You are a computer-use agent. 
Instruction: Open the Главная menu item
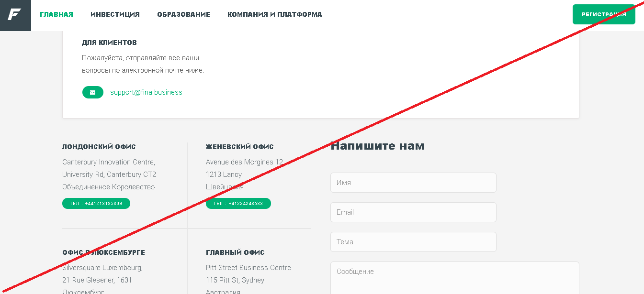point(56,14)
